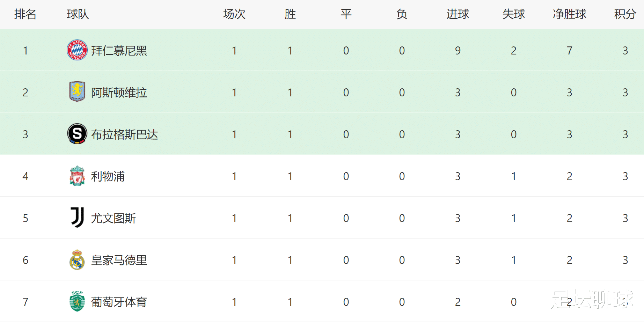Select the 葡萄牙体育 team name

coord(119,302)
